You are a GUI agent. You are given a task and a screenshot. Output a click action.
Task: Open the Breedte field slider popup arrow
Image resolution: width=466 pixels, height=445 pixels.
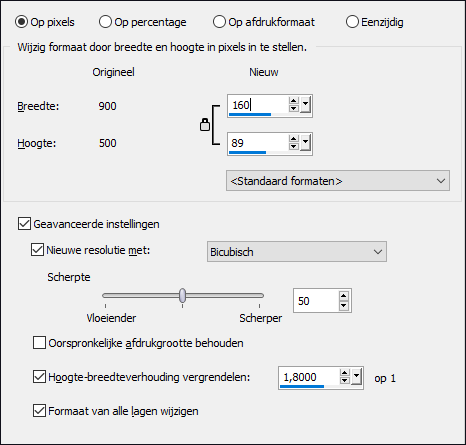(305, 105)
